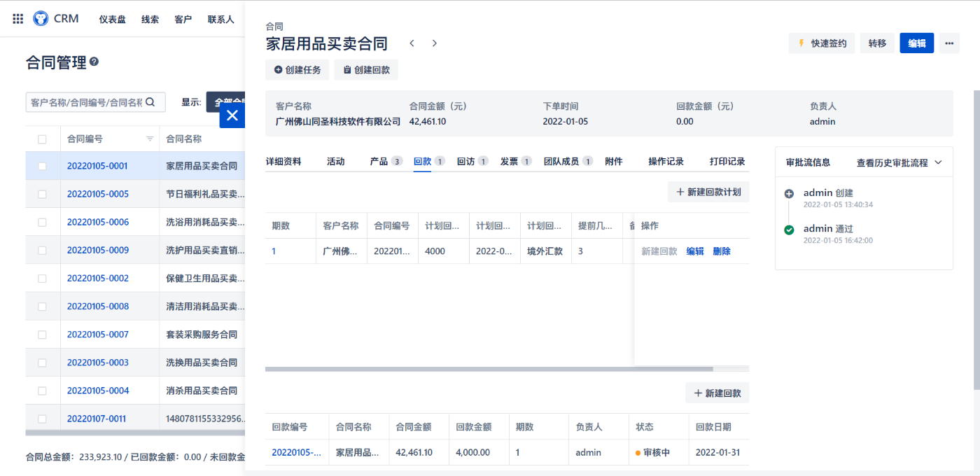Switch to the 产品 tab
The height and width of the screenshot is (476, 980).
click(379, 162)
